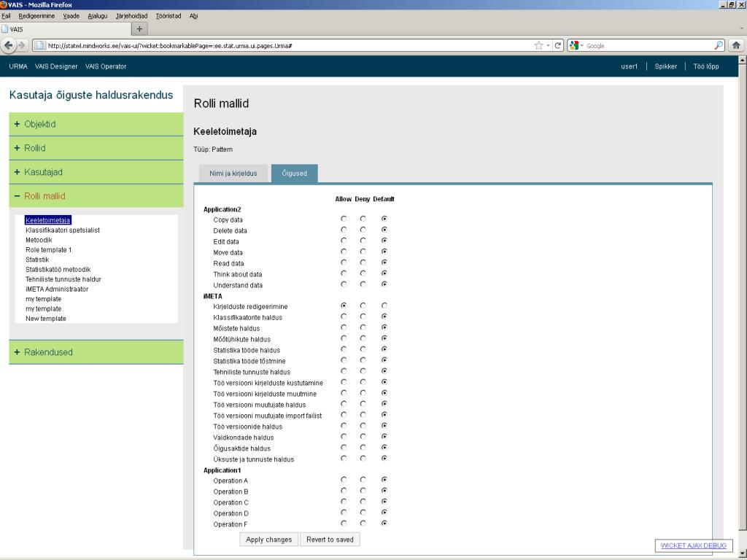Open the Ajalugu menu
Screen dimensions: 747x560
pyautogui.click(x=98, y=16)
